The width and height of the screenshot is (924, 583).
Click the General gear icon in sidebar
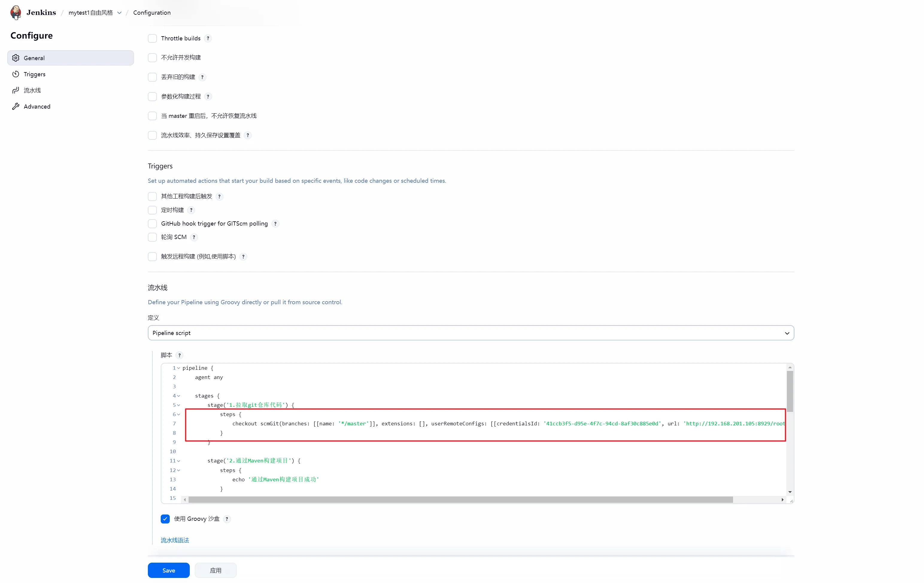pyautogui.click(x=16, y=58)
